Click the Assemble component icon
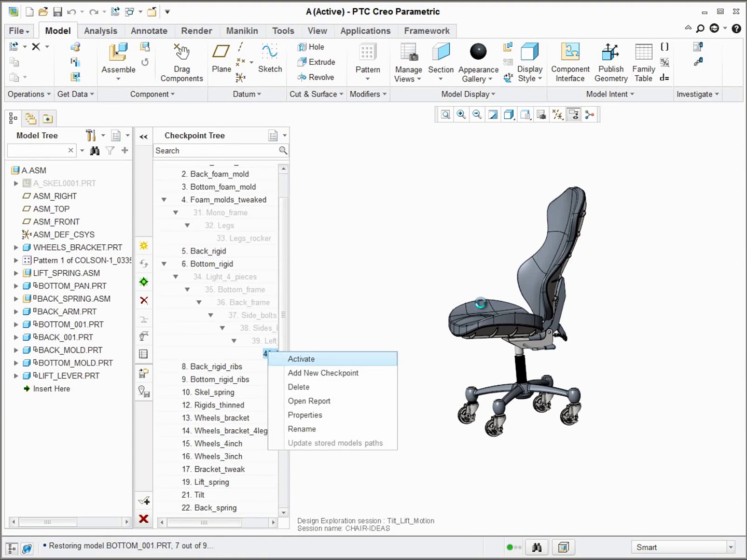 pyautogui.click(x=118, y=53)
